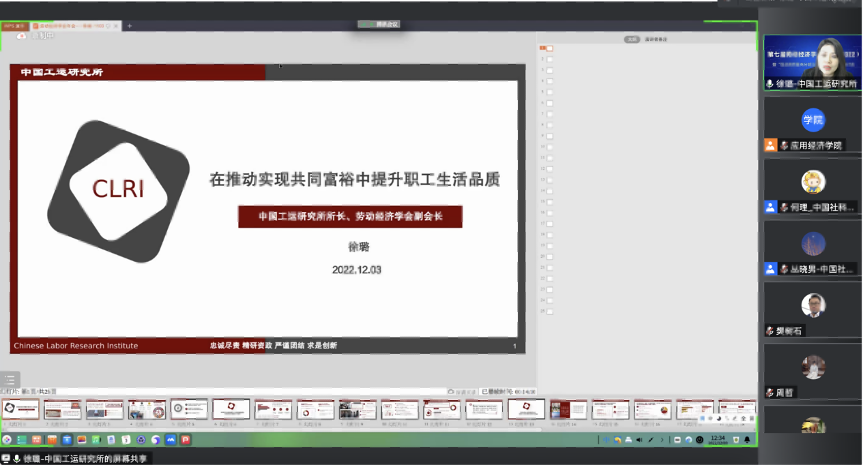Select slide 4 thumbnail in the filmstrip
864x466 pixels.
click(147, 410)
